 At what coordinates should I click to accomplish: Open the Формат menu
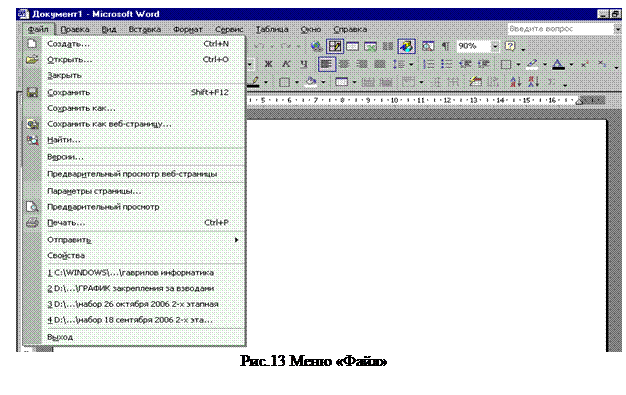coord(188,29)
